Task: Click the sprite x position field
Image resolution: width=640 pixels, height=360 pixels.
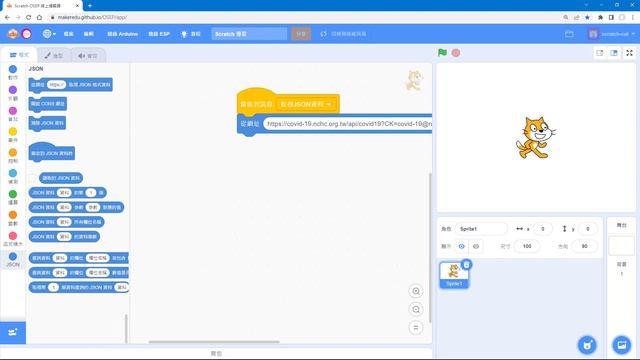Action: 542,229
